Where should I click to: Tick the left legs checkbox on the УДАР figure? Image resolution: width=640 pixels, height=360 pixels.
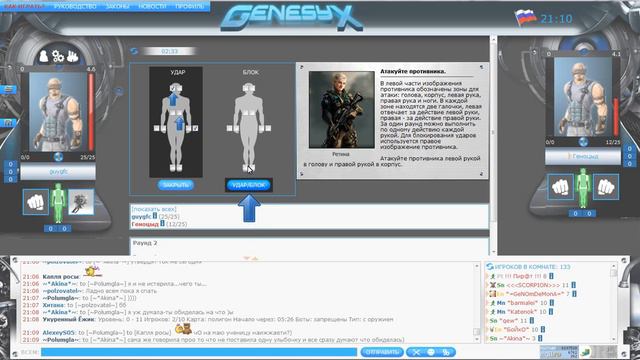[173, 168]
